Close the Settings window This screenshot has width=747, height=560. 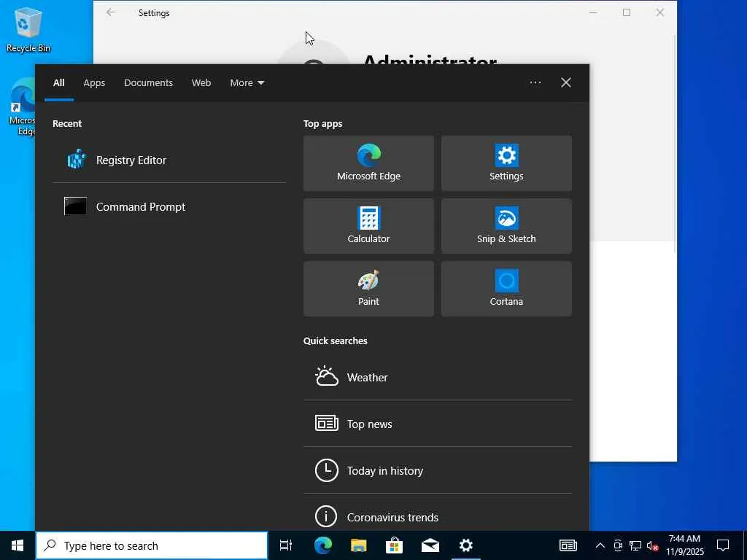coord(659,12)
